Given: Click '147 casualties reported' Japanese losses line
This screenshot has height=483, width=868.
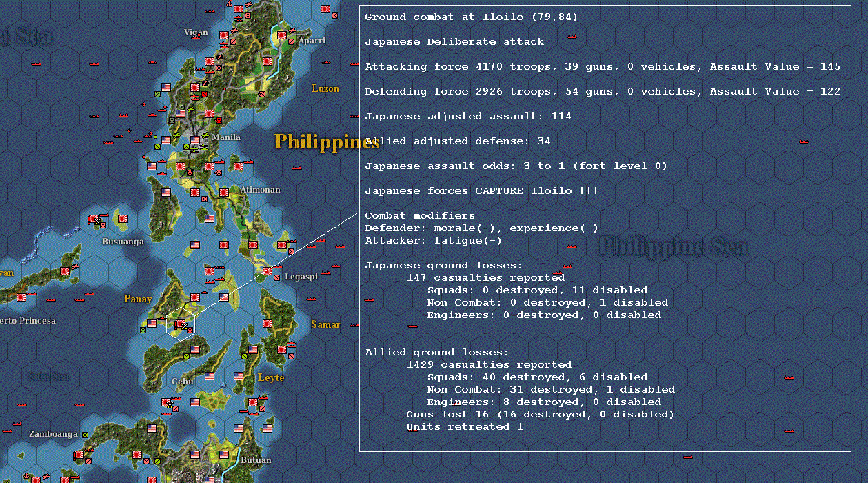Looking at the screenshot, I should (x=485, y=278).
